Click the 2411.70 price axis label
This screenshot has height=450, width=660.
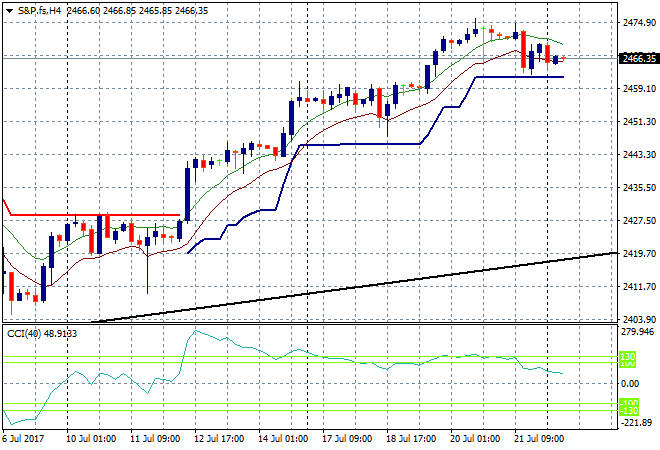coord(639,286)
